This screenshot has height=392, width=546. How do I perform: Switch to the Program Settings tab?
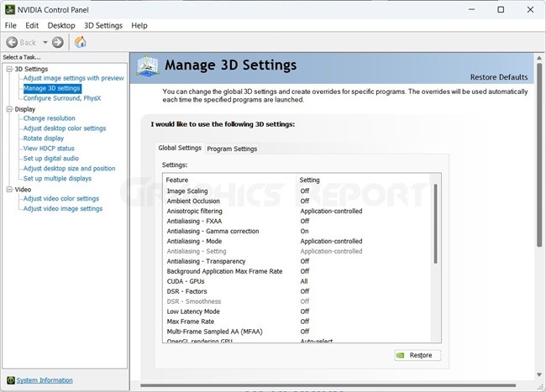[232, 149]
